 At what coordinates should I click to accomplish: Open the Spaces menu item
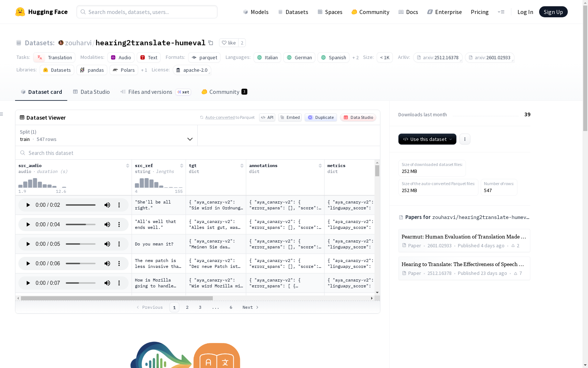330,12
